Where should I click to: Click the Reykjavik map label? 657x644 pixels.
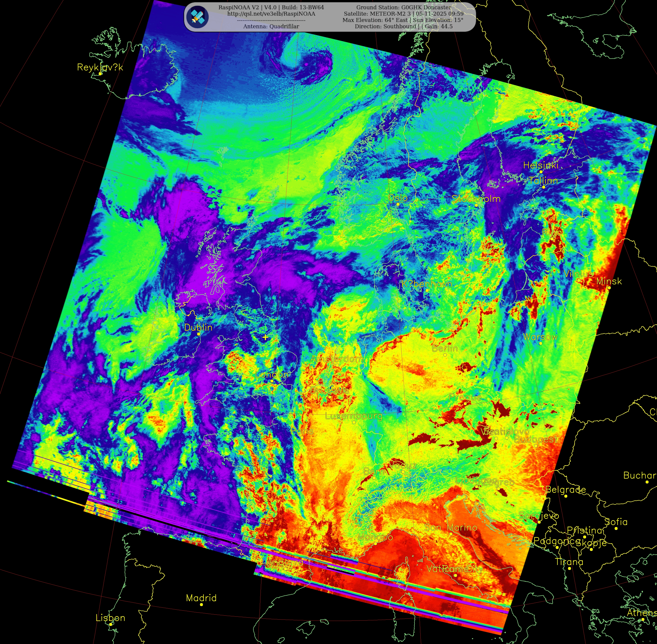[x=100, y=67]
